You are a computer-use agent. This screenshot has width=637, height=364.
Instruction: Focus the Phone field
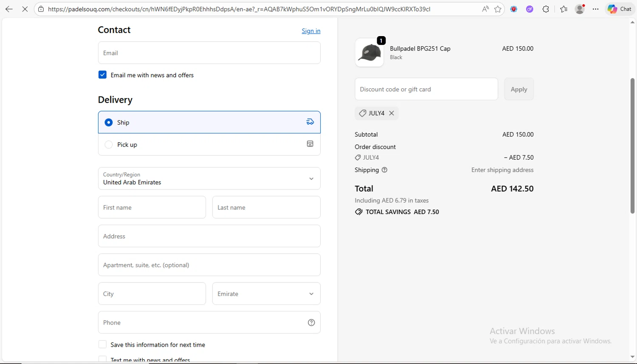(209, 322)
